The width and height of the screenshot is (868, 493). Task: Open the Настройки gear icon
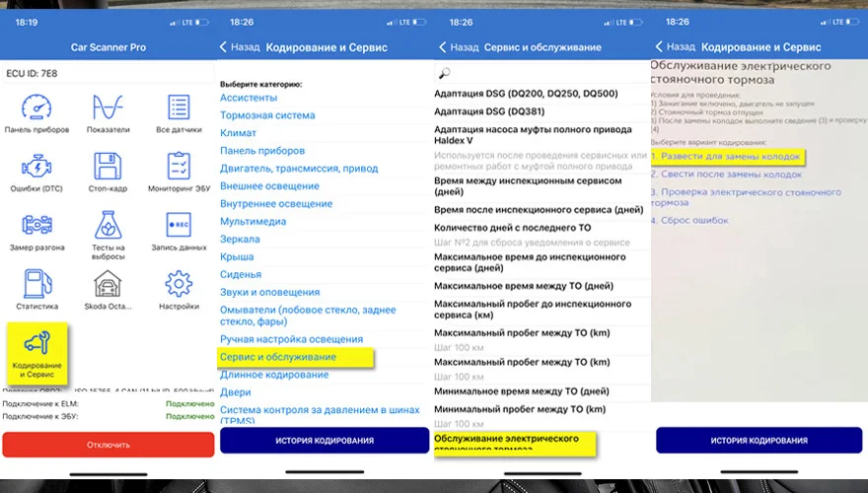click(x=178, y=285)
